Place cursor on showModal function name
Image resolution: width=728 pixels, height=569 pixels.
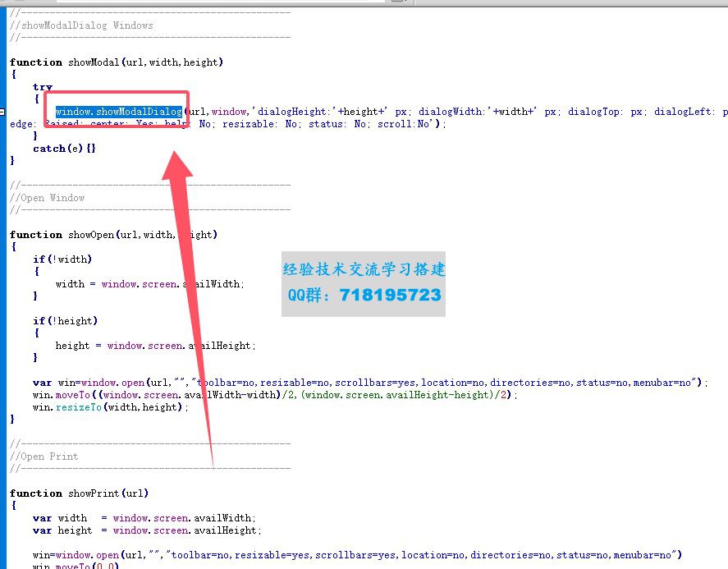click(x=93, y=62)
